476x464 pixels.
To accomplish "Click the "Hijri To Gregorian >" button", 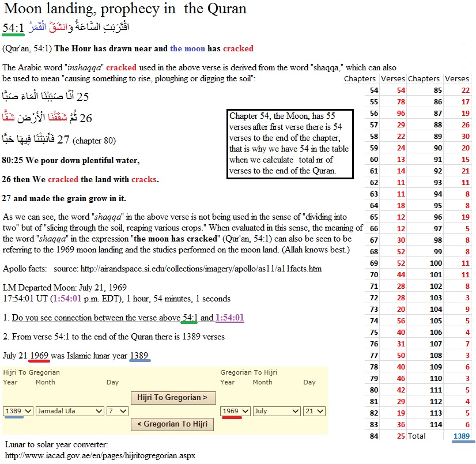I will point(173,398).
